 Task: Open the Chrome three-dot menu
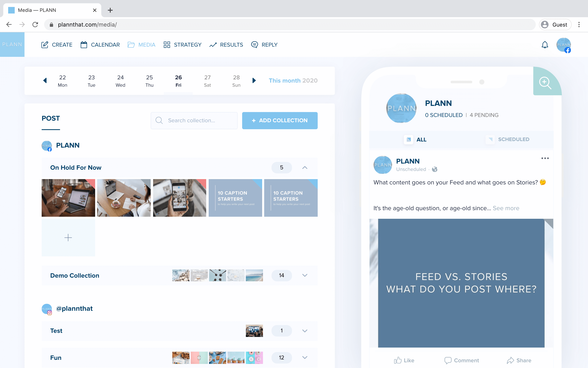coord(579,25)
